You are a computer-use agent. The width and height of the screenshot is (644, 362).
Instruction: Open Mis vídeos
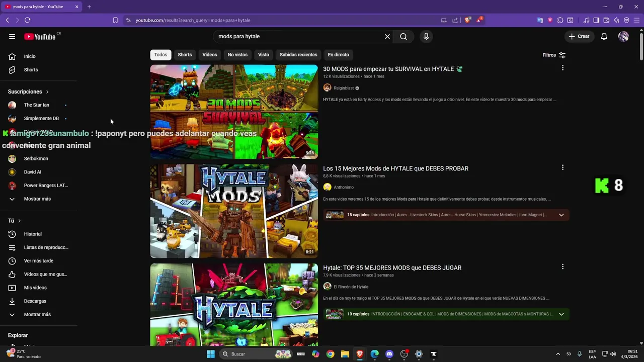[x=39, y=288]
